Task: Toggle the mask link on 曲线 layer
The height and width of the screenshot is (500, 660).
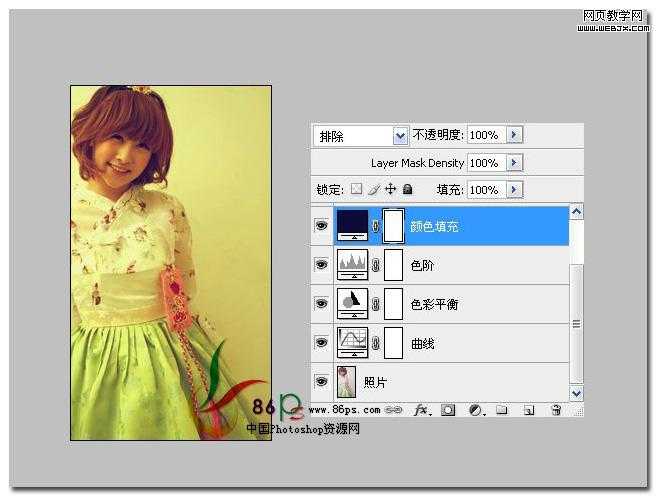Action: tap(375, 343)
